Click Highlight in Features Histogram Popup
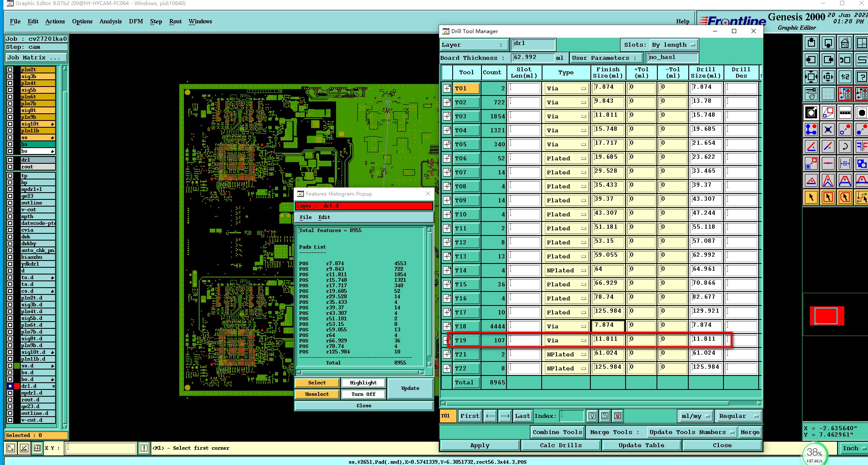868x465 pixels. (363, 383)
